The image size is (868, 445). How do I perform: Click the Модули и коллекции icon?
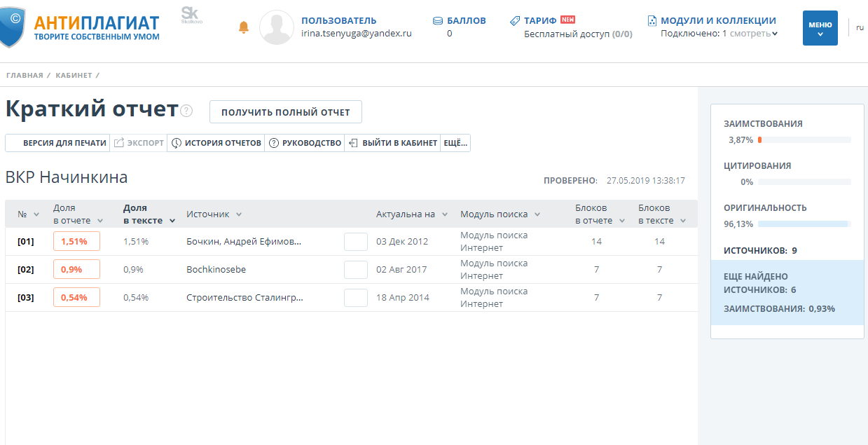tap(652, 21)
